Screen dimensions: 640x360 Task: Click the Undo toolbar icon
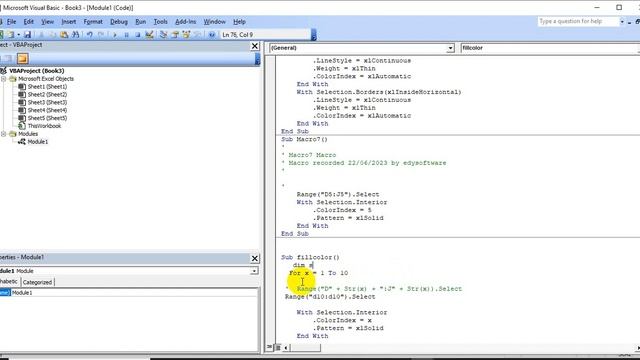pos(89,35)
